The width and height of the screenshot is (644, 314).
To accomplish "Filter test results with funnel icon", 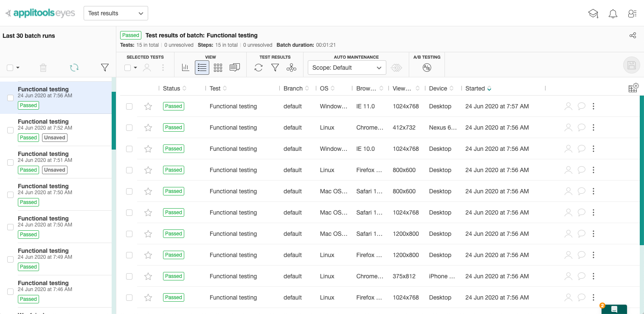I will [x=275, y=68].
